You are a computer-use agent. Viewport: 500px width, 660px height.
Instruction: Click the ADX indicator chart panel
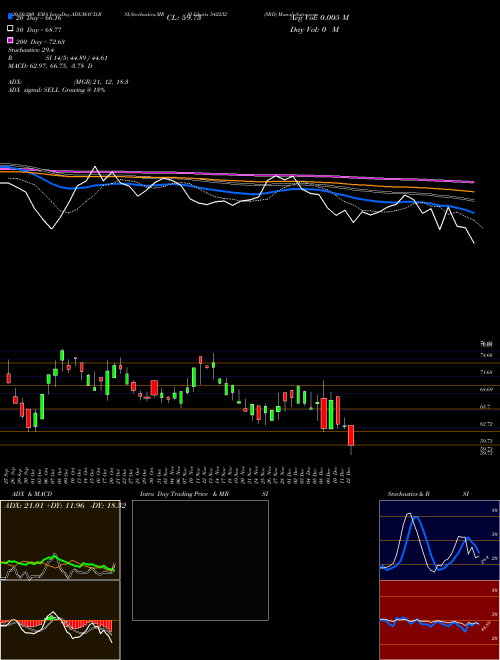[60, 540]
